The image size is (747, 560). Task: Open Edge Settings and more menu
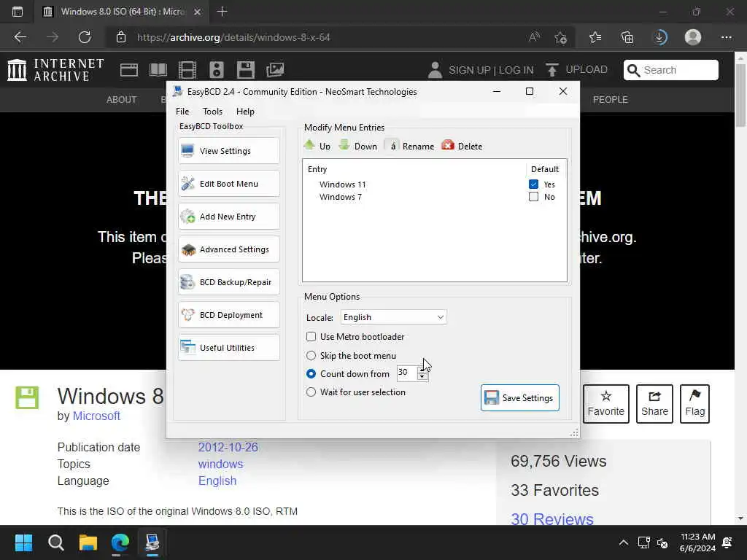[x=726, y=37]
